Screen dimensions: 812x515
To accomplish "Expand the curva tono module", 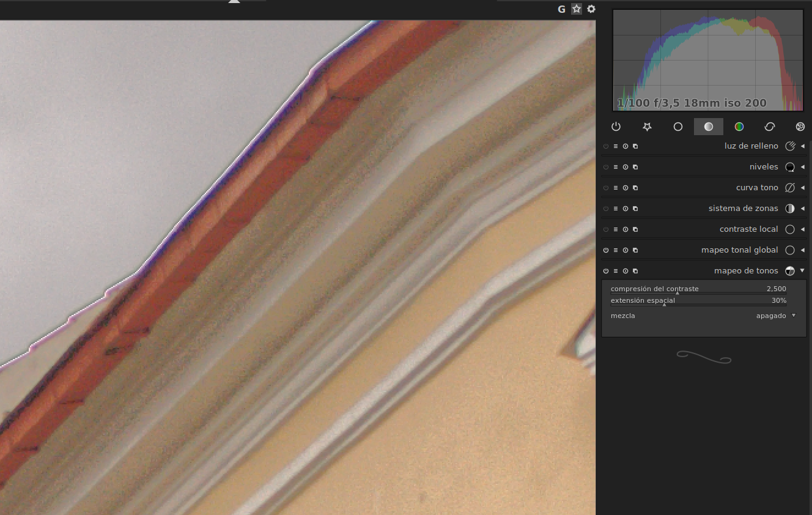I will [x=803, y=188].
